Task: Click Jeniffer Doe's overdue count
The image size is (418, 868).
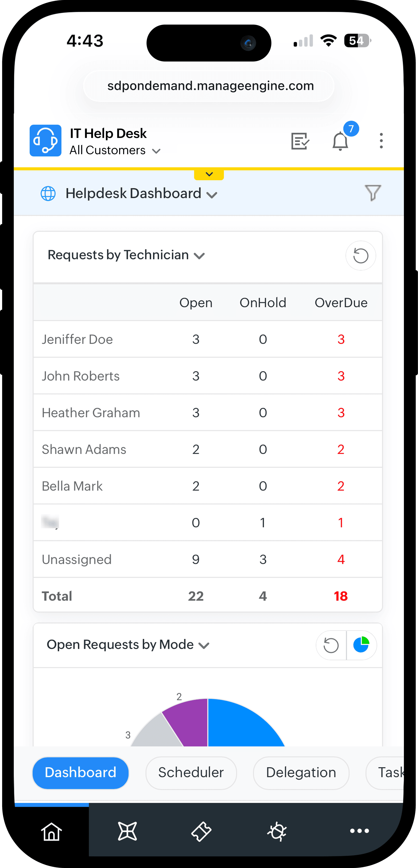Action: click(341, 339)
